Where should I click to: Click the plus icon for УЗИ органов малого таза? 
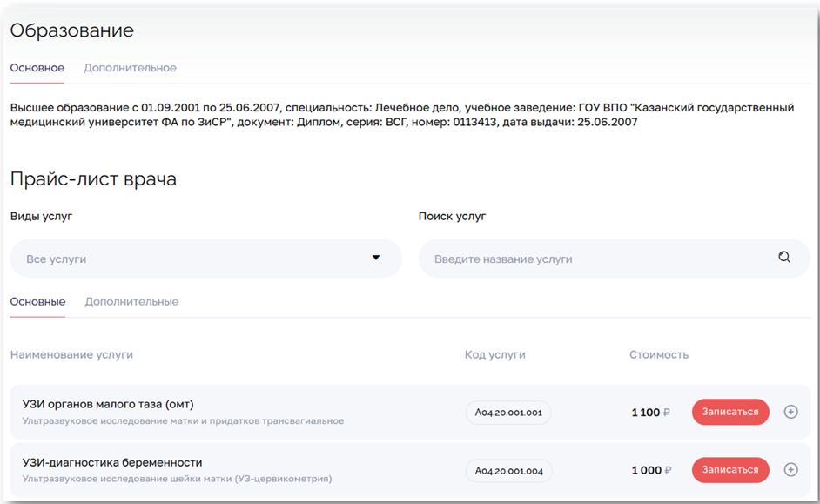790,412
